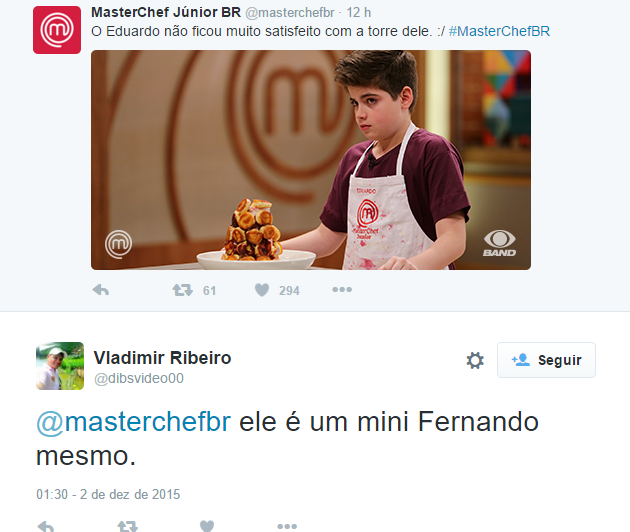Viewport: 630px width, 532px height.
Task: Open the gear settings menu
Action: pos(475,360)
